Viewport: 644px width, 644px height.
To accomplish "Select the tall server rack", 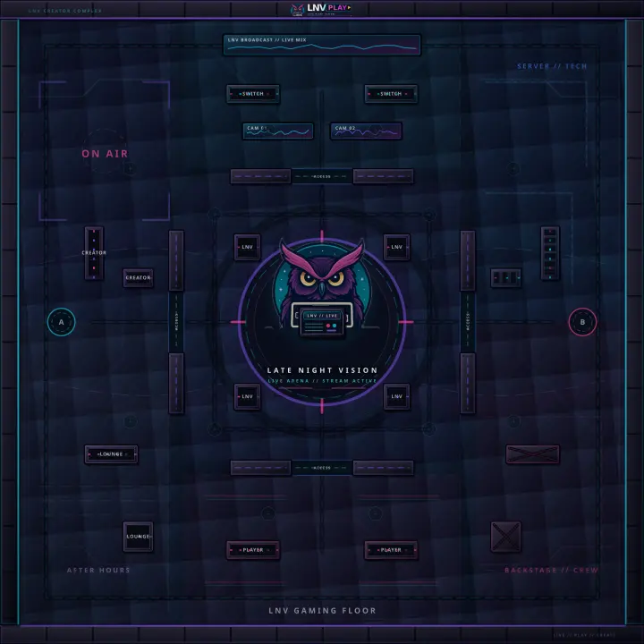I will click(x=550, y=253).
